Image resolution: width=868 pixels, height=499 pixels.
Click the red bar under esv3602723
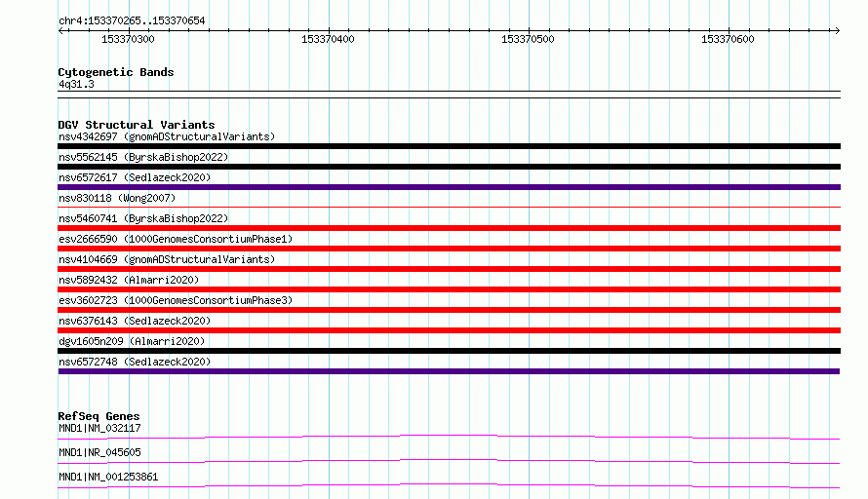pyautogui.click(x=449, y=310)
